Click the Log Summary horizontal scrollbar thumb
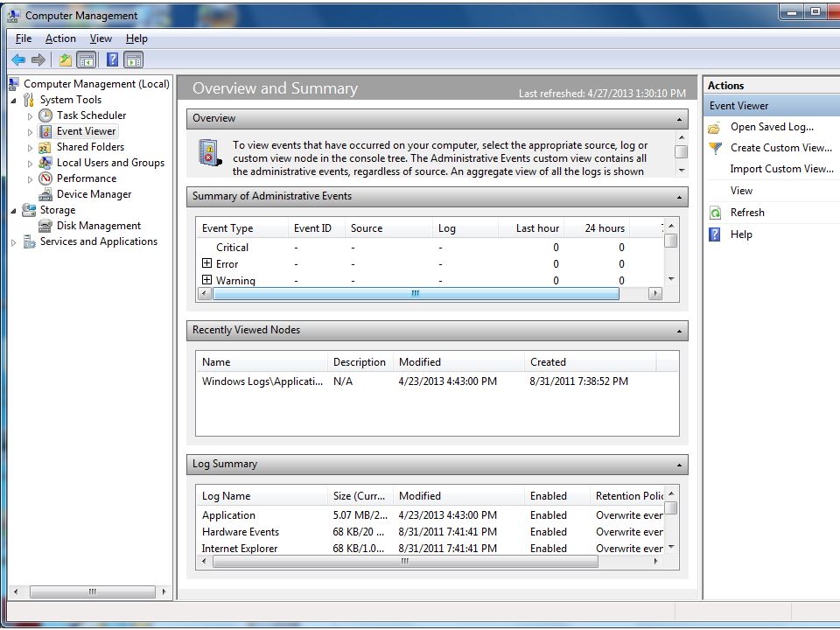The image size is (840, 630). pyautogui.click(x=405, y=562)
